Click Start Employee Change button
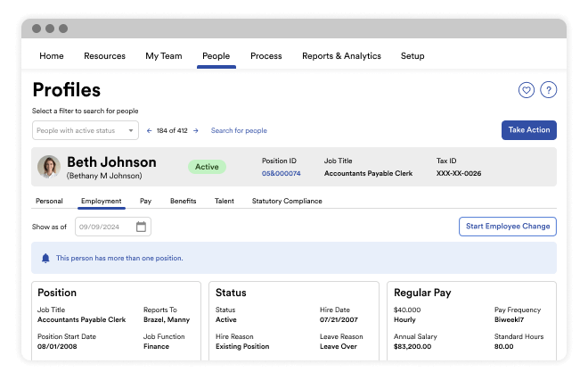Image resolution: width=588 pixels, height=380 pixels. click(507, 227)
